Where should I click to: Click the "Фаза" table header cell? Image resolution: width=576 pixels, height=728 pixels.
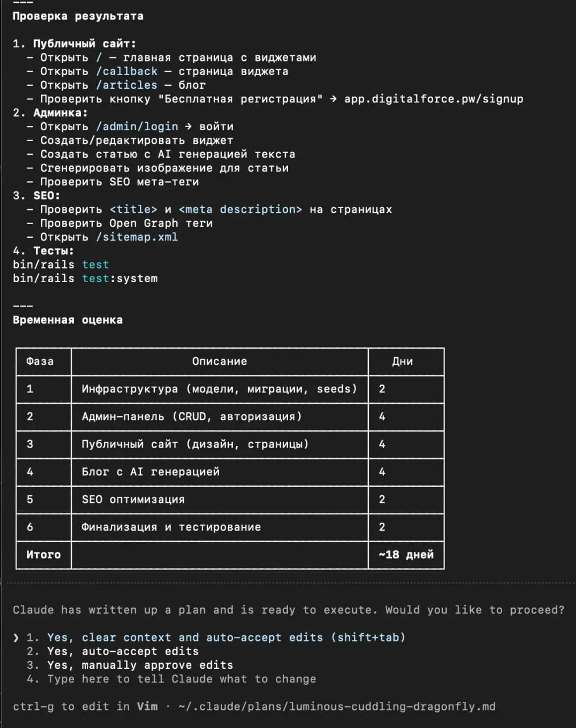44,361
